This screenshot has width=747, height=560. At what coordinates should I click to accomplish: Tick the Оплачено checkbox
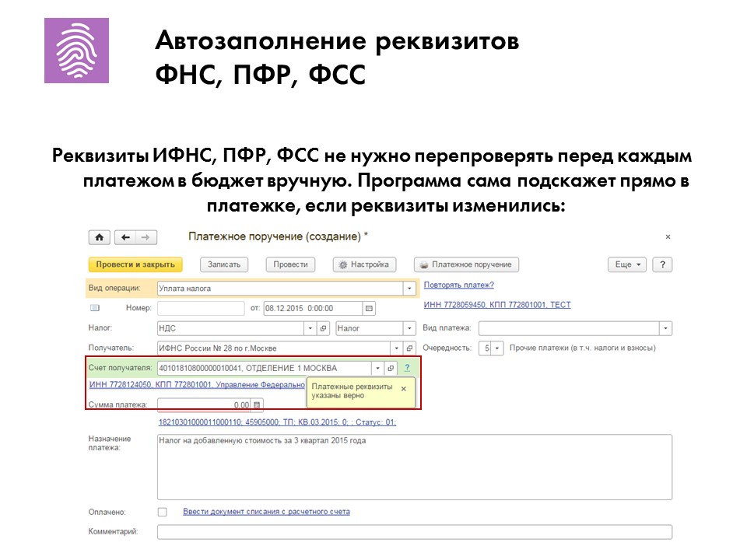click(x=163, y=512)
